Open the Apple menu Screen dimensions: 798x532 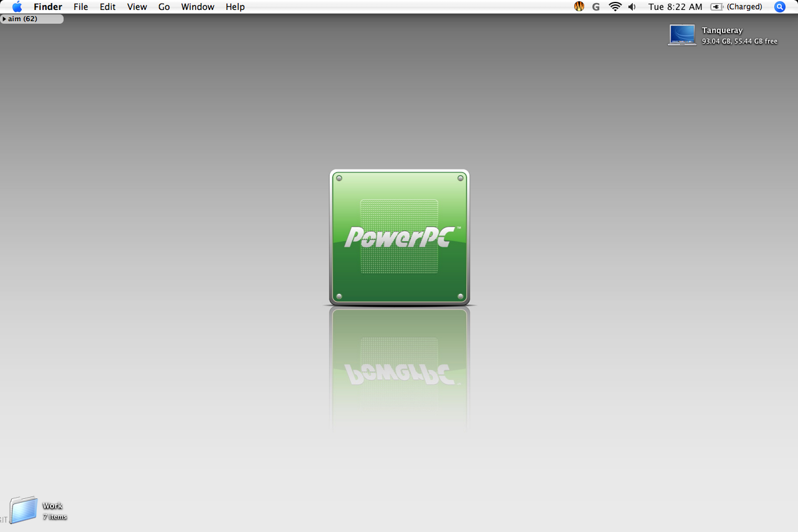(17, 7)
